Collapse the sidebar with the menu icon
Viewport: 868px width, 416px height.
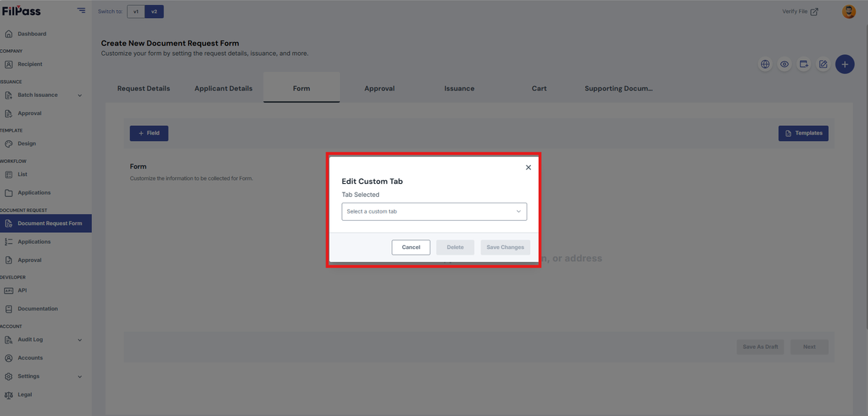coord(81,11)
